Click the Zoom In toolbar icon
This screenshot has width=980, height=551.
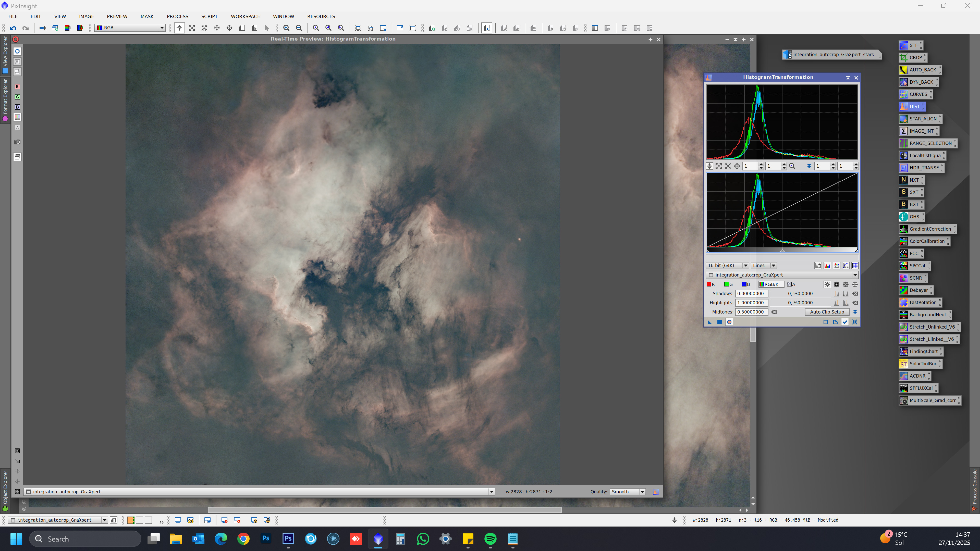tap(286, 28)
